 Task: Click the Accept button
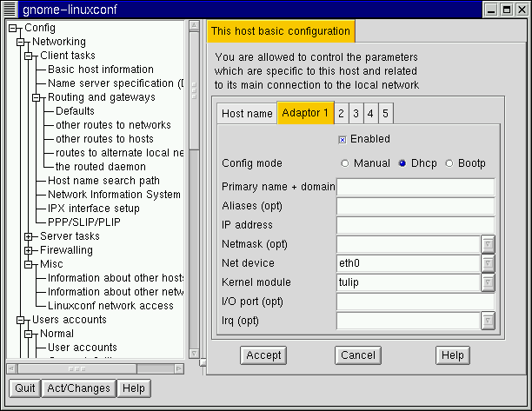coord(263,355)
